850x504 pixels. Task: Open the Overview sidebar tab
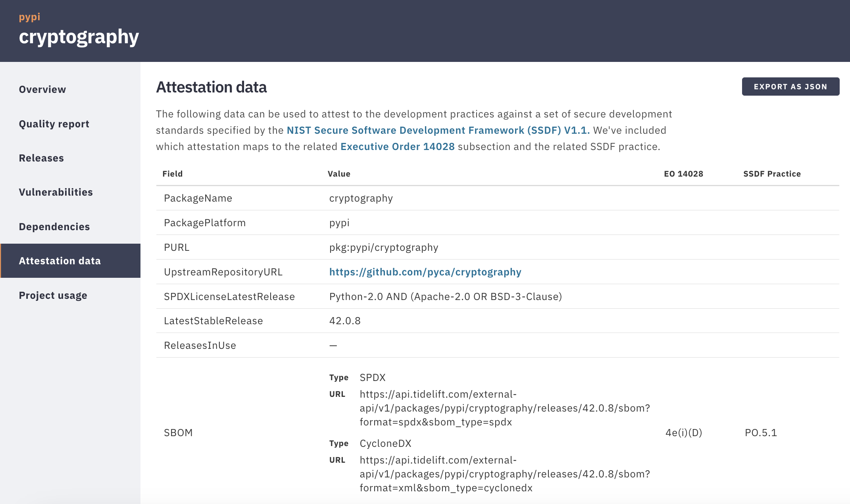click(42, 89)
